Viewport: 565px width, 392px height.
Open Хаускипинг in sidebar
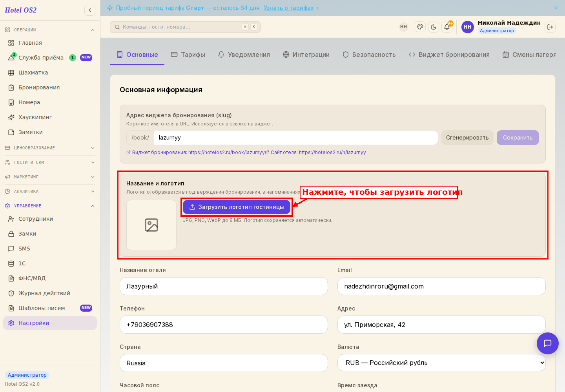pos(50,117)
